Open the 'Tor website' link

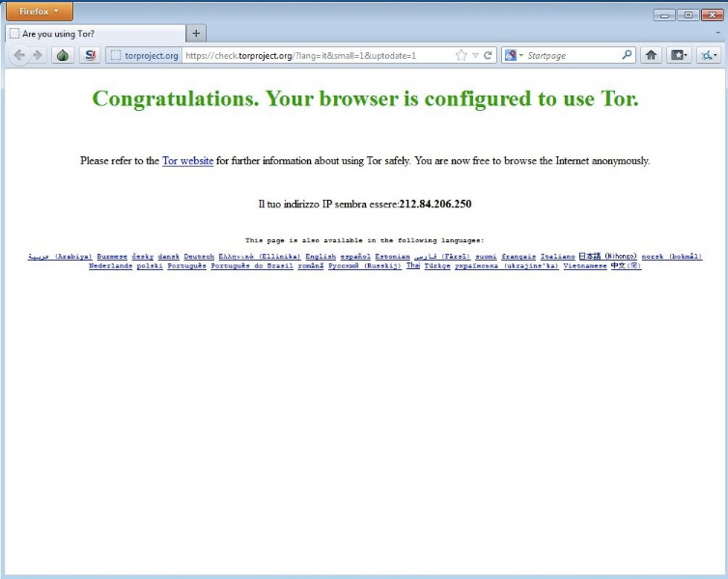pos(187,161)
